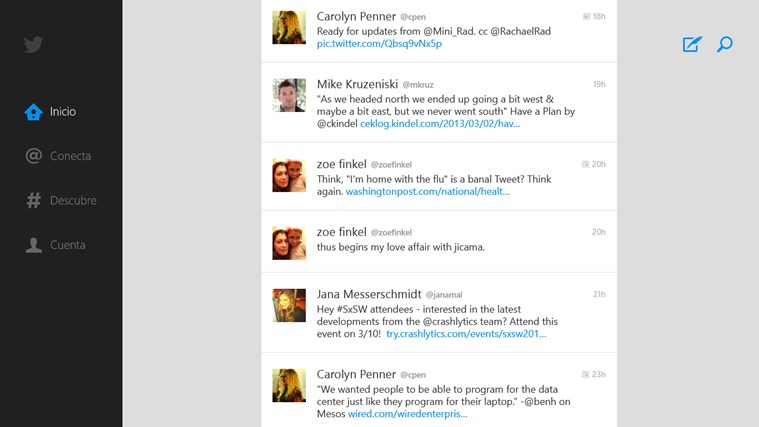Open zoe finkel's jicama tweet text

(x=400, y=246)
